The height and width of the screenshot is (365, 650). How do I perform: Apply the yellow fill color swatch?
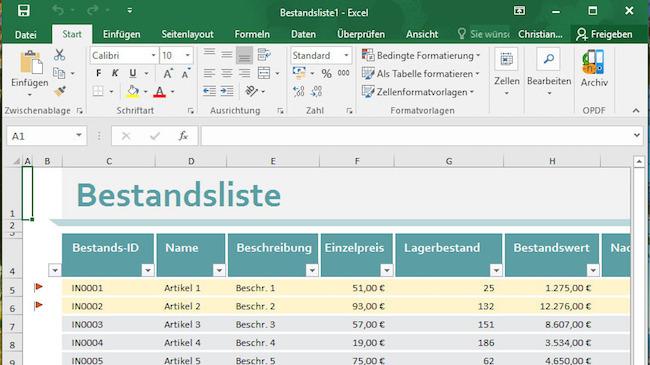133,92
